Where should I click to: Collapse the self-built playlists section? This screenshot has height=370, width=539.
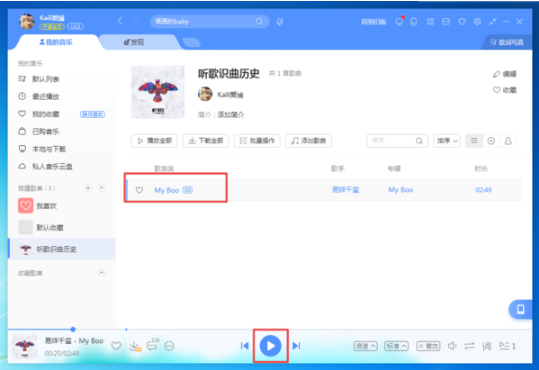(101, 188)
